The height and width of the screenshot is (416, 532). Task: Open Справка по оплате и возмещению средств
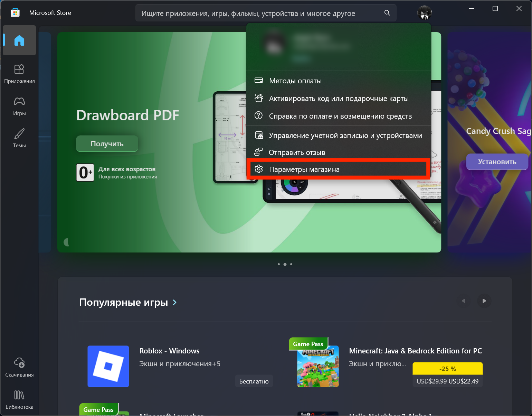coord(339,116)
